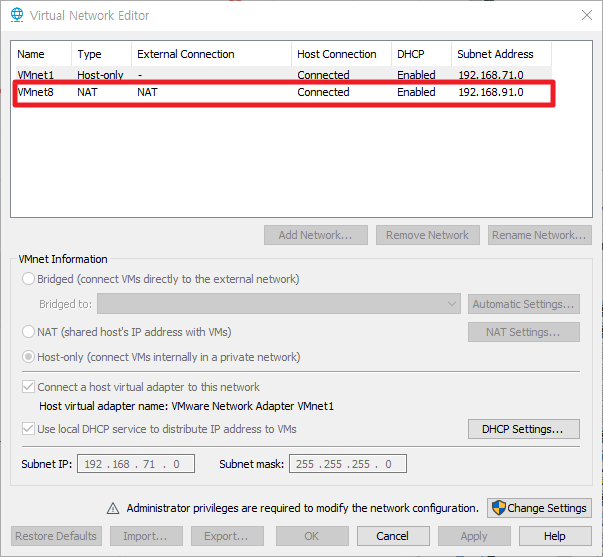Click the Remove Network button
Image resolution: width=603 pixels, height=557 pixels.
coord(428,235)
